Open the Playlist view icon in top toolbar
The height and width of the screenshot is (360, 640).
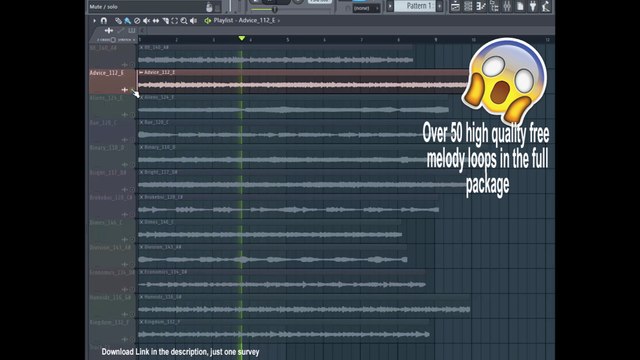tap(455, 6)
